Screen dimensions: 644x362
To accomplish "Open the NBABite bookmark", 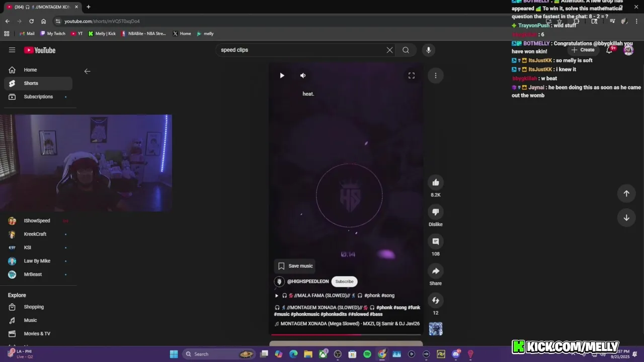I will click(x=143, y=34).
